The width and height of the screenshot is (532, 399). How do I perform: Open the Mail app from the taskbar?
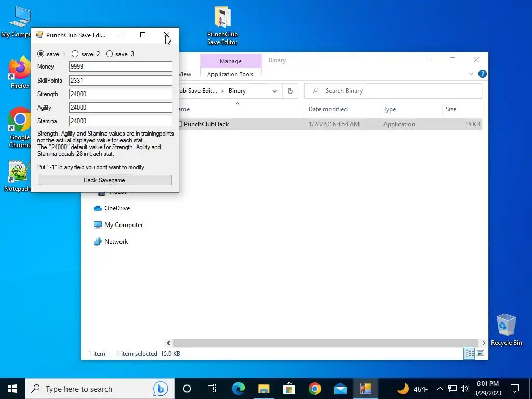click(x=340, y=389)
